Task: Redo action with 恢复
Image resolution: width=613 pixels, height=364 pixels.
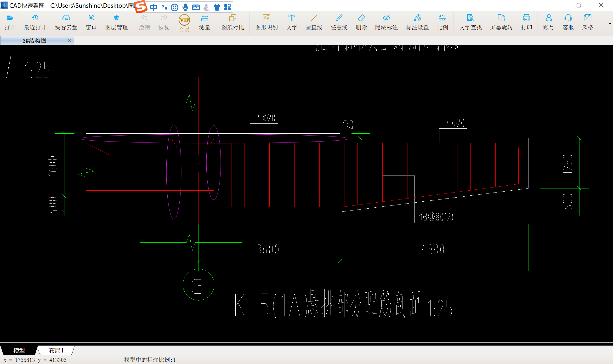Action: [164, 23]
